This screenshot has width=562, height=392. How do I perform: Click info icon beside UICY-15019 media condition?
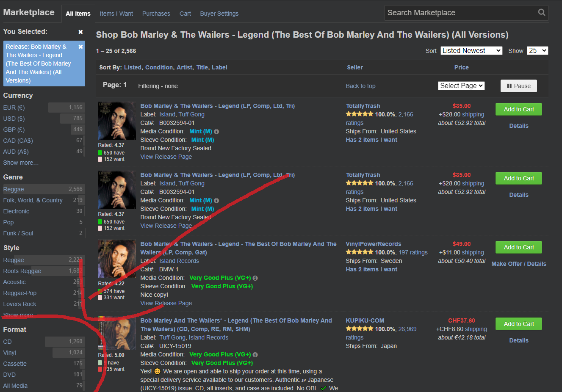(255, 355)
